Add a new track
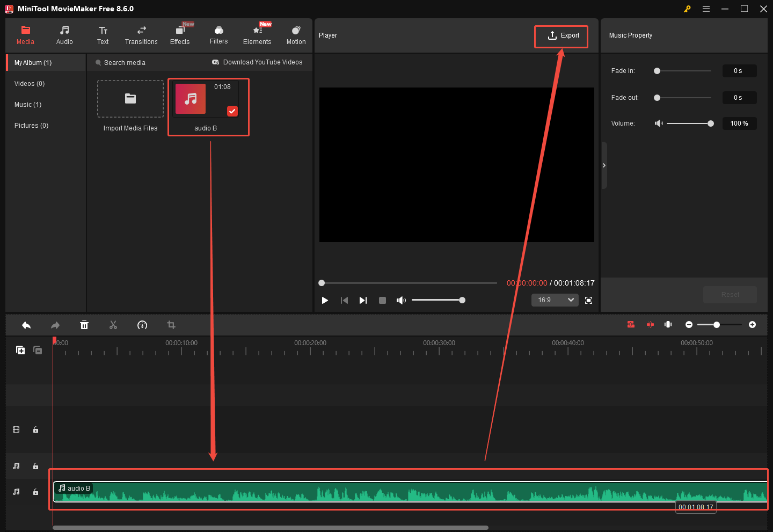773x532 pixels. [20, 350]
